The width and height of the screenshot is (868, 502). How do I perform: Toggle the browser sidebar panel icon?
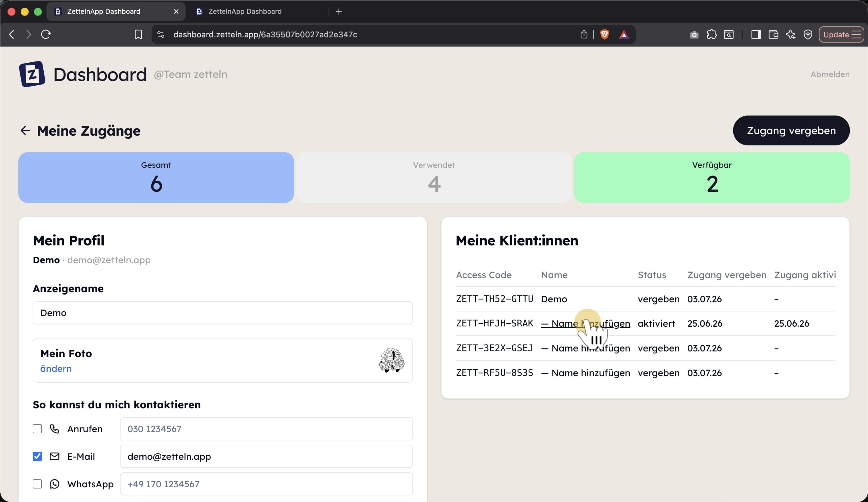coord(756,34)
